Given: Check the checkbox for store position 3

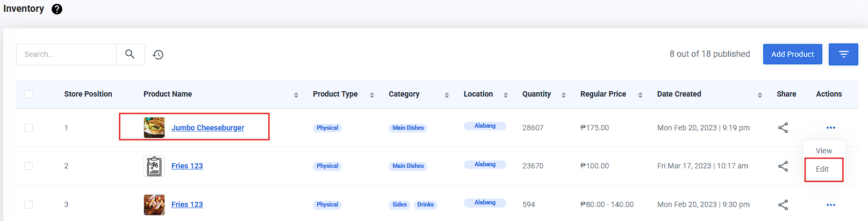Looking at the screenshot, I should tap(28, 204).
